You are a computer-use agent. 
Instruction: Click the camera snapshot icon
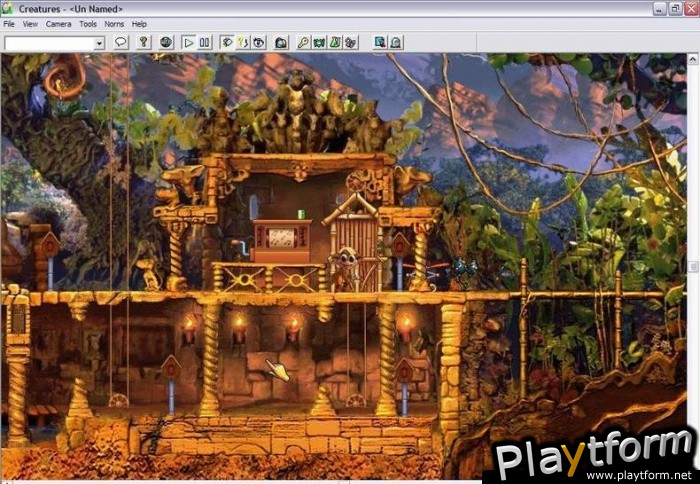[x=281, y=42]
